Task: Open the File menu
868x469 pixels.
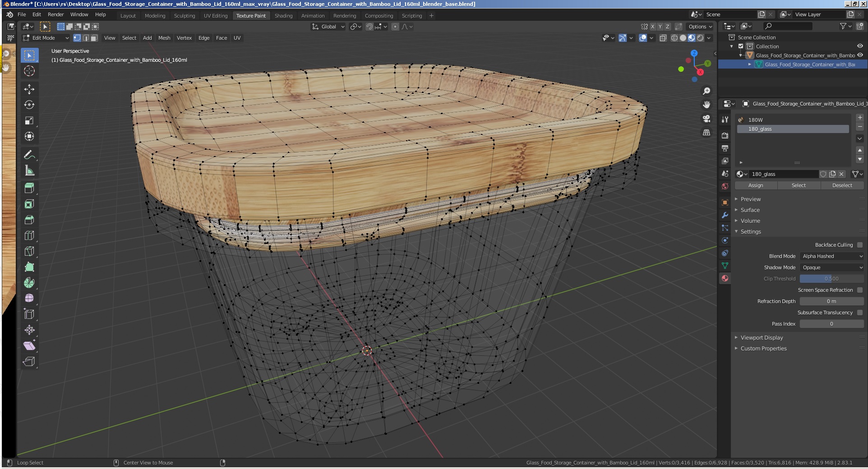Action: click(x=22, y=14)
